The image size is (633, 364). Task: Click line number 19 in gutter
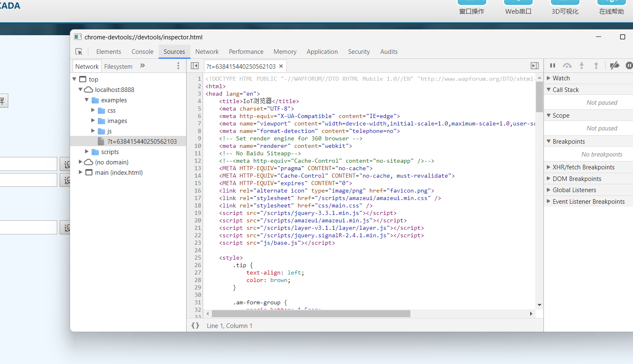point(198,213)
